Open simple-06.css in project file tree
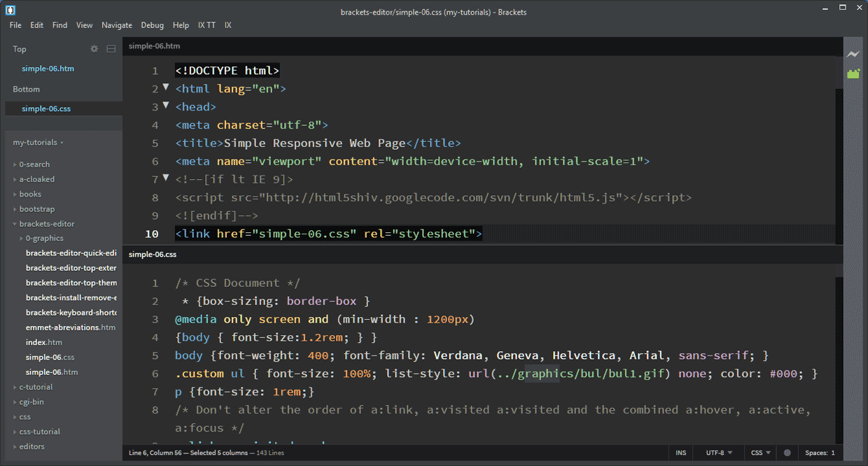This screenshot has height=466, width=868. [50, 358]
